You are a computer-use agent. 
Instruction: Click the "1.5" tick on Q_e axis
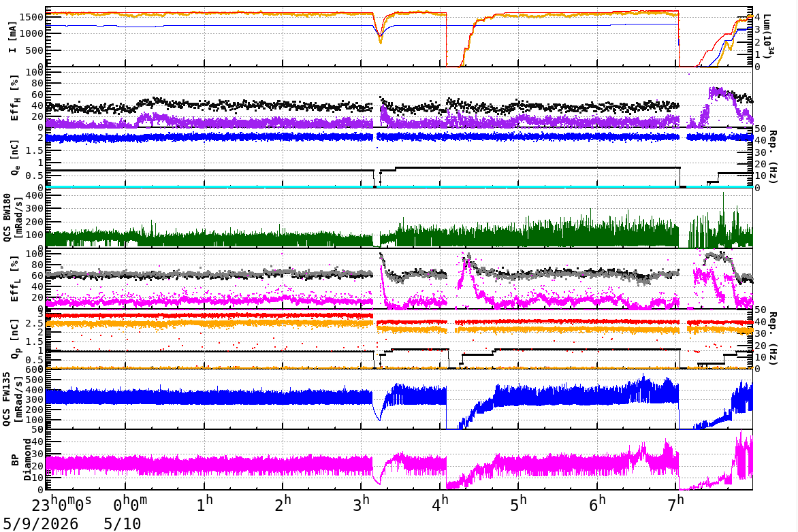pos(35,150)
